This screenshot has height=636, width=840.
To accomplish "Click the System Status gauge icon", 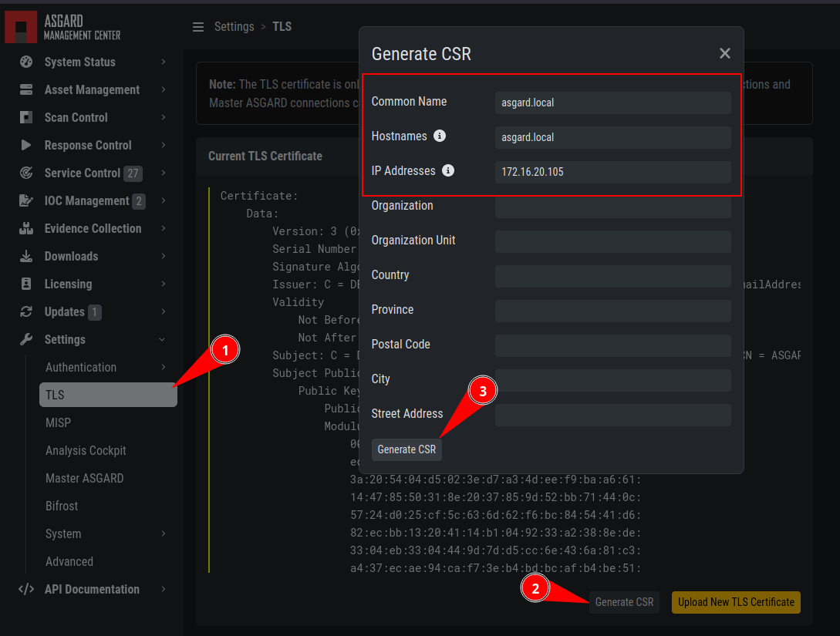I will (x=25, y=62).
